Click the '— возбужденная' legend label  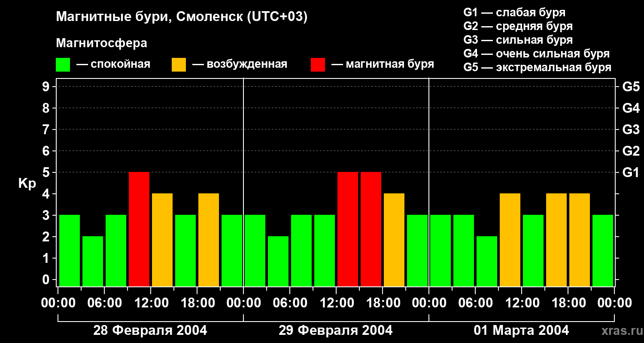pyautogui.click(x=240, y=65)
